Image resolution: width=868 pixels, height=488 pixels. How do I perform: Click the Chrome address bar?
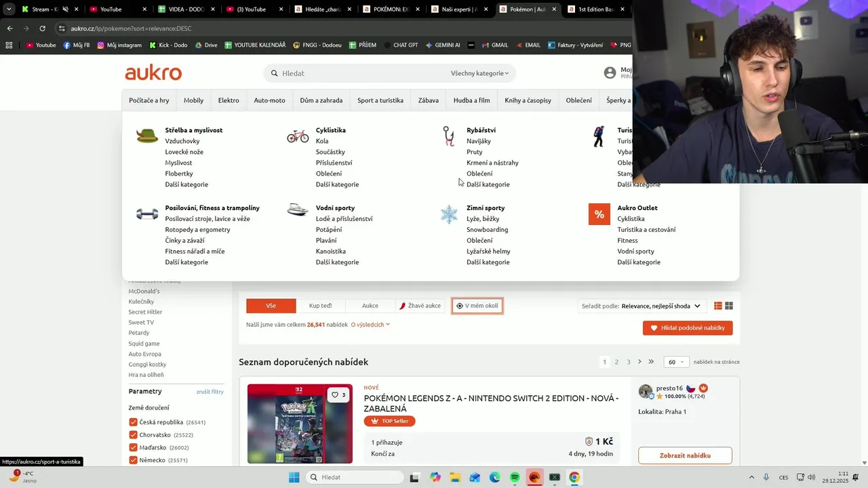coord(339,28)
